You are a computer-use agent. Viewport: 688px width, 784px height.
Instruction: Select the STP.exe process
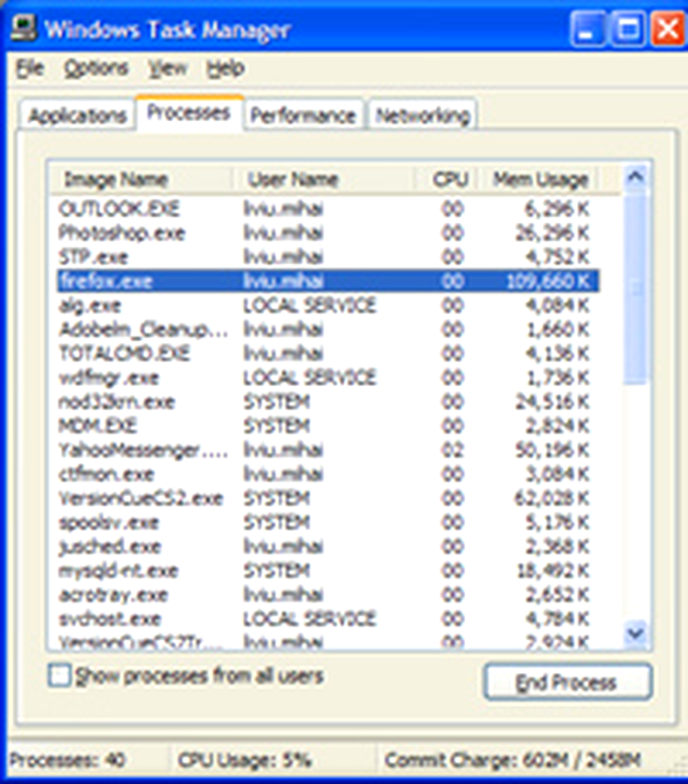(327, 257)
